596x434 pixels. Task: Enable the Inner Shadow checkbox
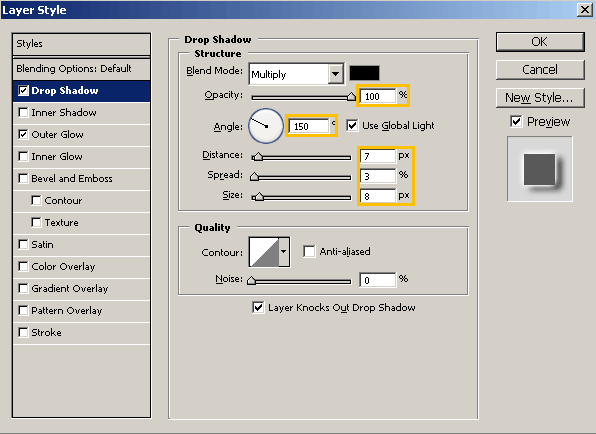pyautogui.click(x=23, y=112)
